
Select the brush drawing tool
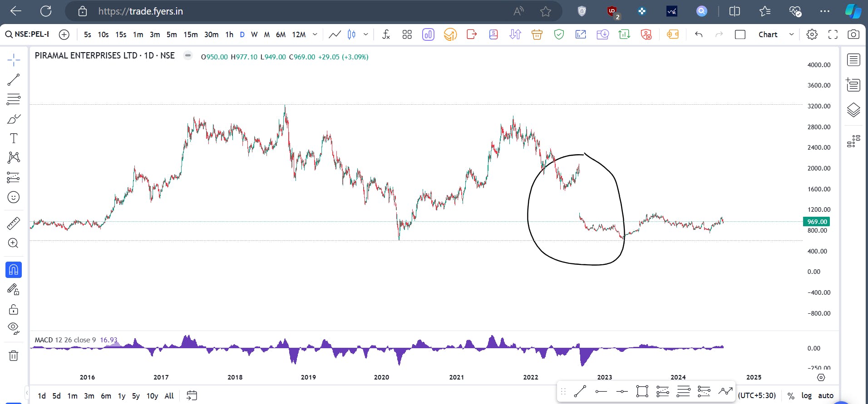pos(14,119)
